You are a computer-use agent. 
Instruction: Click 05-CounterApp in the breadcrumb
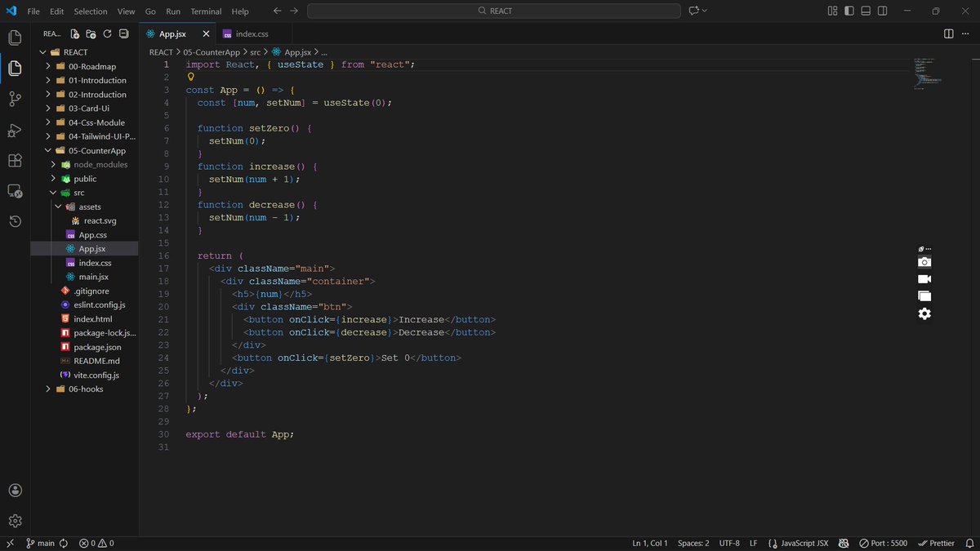[211, 52]
